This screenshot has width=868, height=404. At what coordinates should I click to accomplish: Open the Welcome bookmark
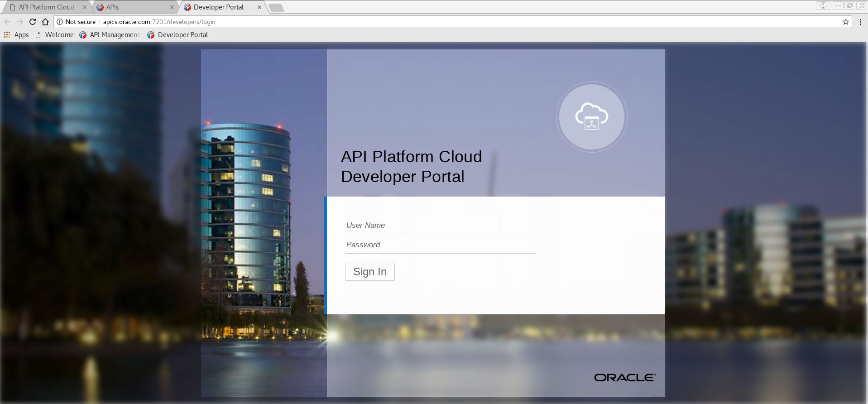(x=54, y=35)
